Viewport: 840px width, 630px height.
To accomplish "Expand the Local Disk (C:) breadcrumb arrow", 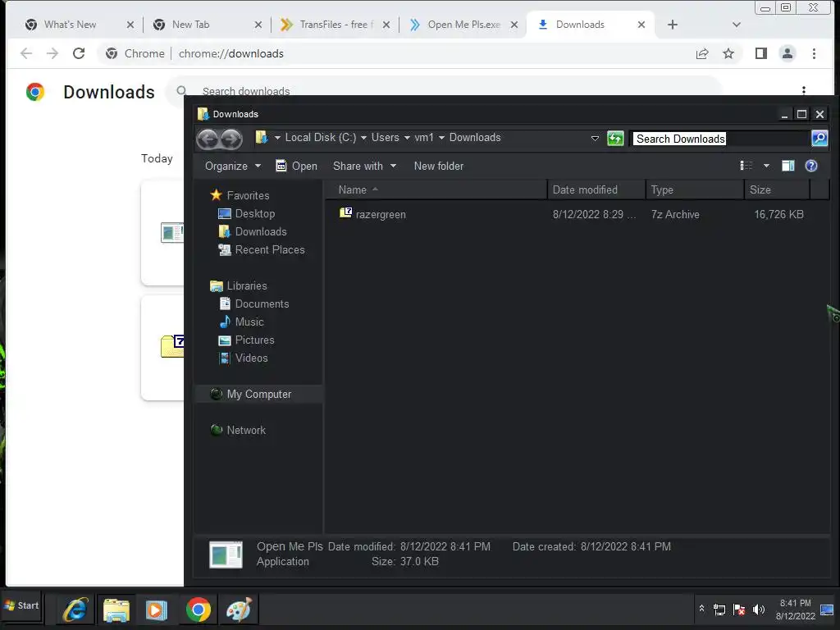I will 363,138.
